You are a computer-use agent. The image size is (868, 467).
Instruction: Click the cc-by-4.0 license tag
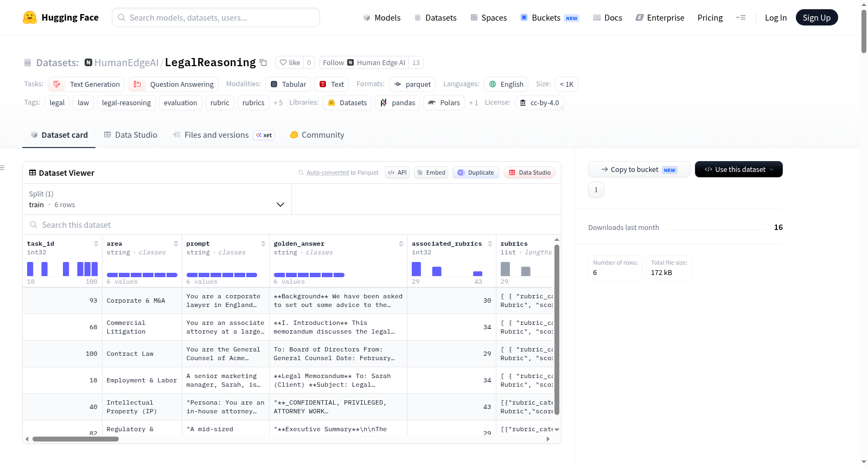(x=539, y=103)
